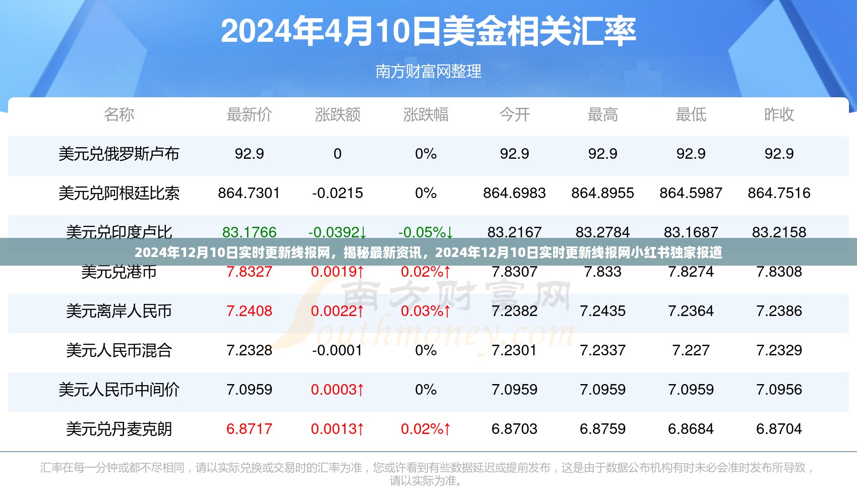Click the opening price 7.2382
The image size is (857, 504).
[514, 311]
